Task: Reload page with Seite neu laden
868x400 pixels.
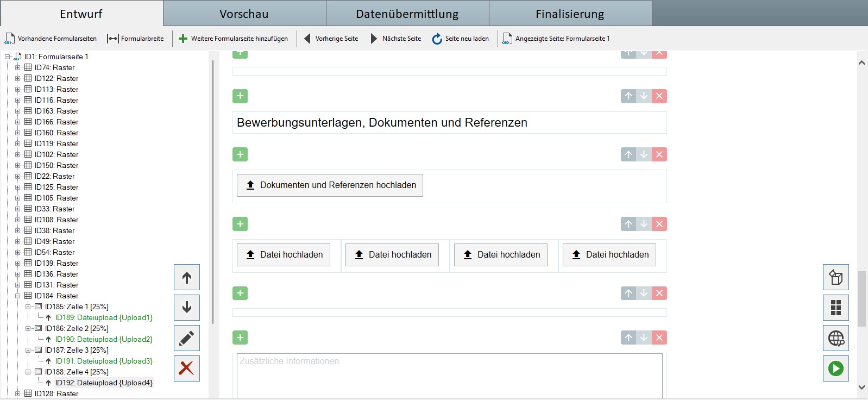Action: point(461,39)
